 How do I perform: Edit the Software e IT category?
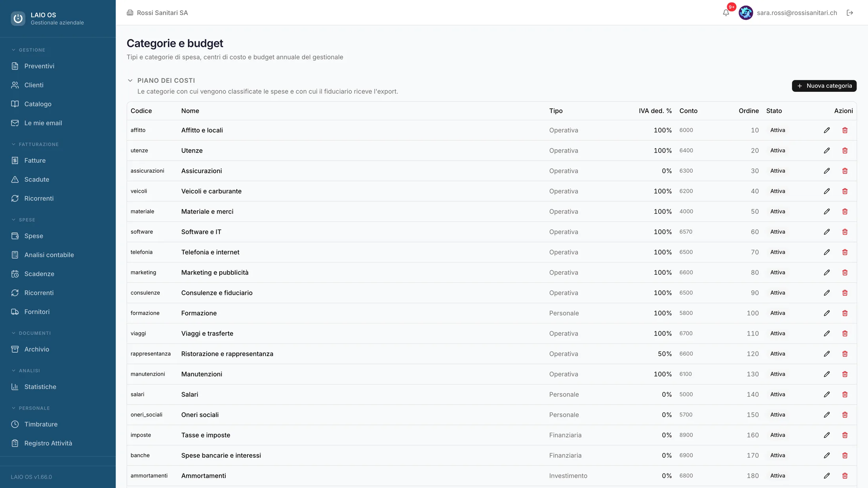coord(827,232)
